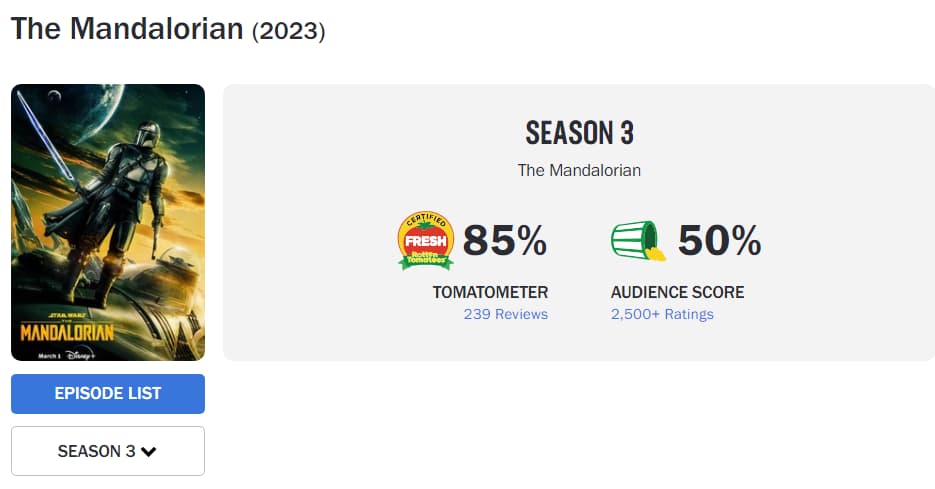Click the 85% Tomatometer score
Image resolution: width=935 pixels, height=489 pixels.
click(x=505, y=240)
